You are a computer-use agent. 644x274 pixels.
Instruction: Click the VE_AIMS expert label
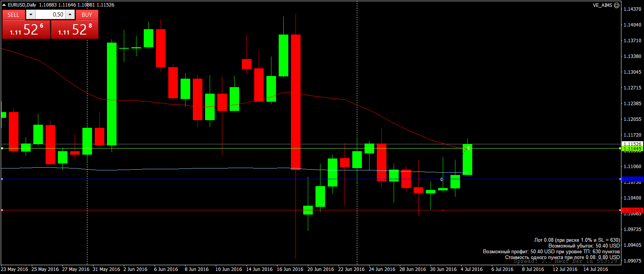click(x=603, y=5)
